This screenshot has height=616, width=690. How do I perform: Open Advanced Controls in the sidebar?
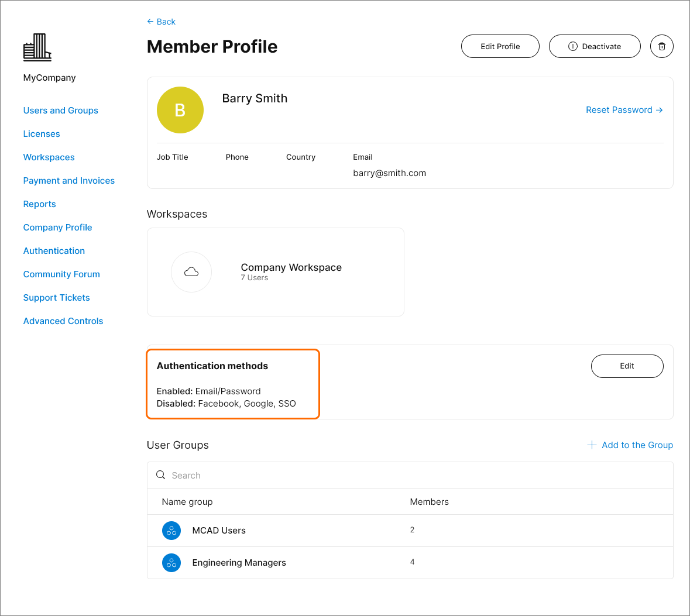point(63,321)
